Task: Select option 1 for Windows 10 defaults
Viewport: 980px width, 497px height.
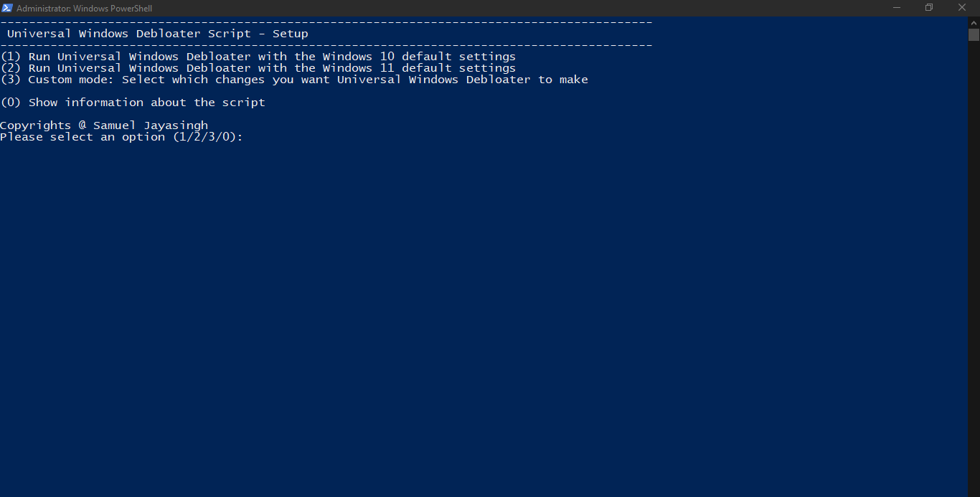Action: pyautogui.click(x=258, y=56)
